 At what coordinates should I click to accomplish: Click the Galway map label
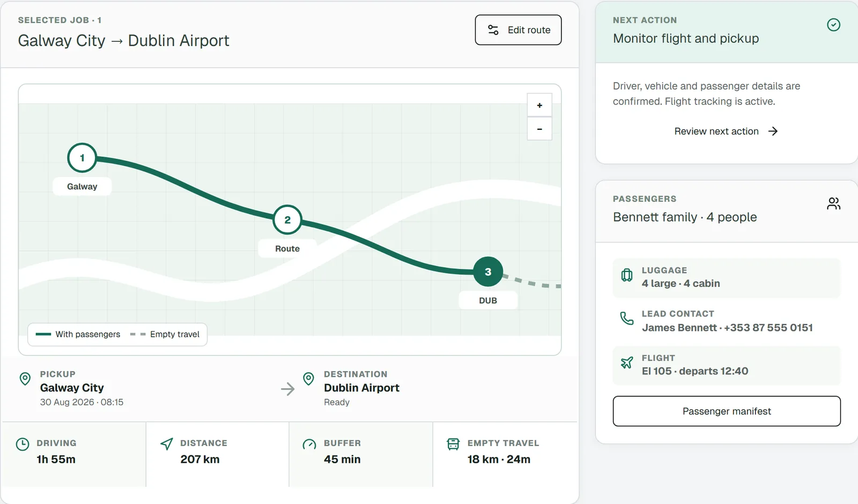pos(82,187)
